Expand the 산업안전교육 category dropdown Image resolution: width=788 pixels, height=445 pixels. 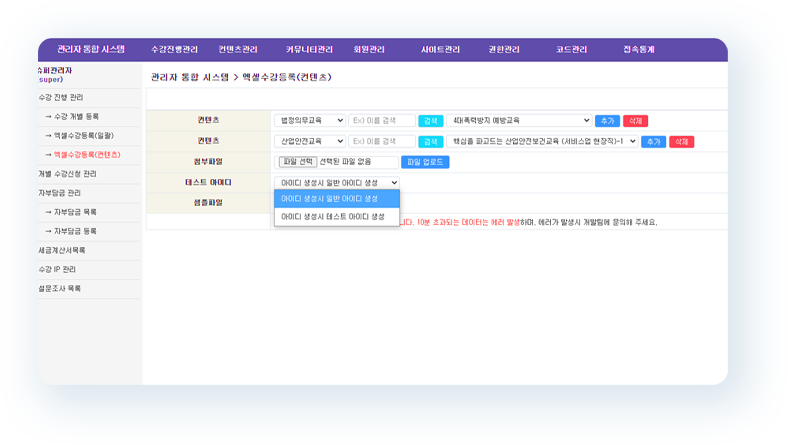tap(310, 141)
